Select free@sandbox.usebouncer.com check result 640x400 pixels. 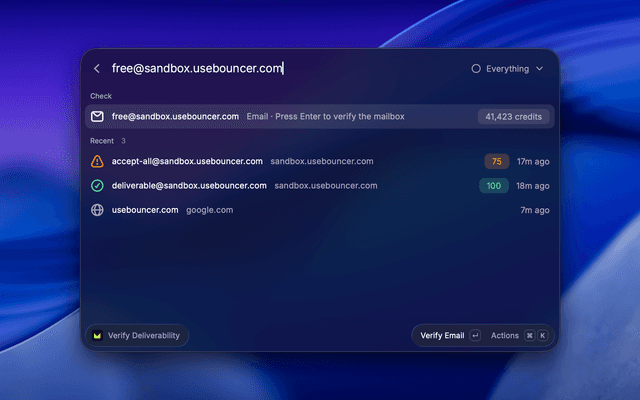(320, 116)
